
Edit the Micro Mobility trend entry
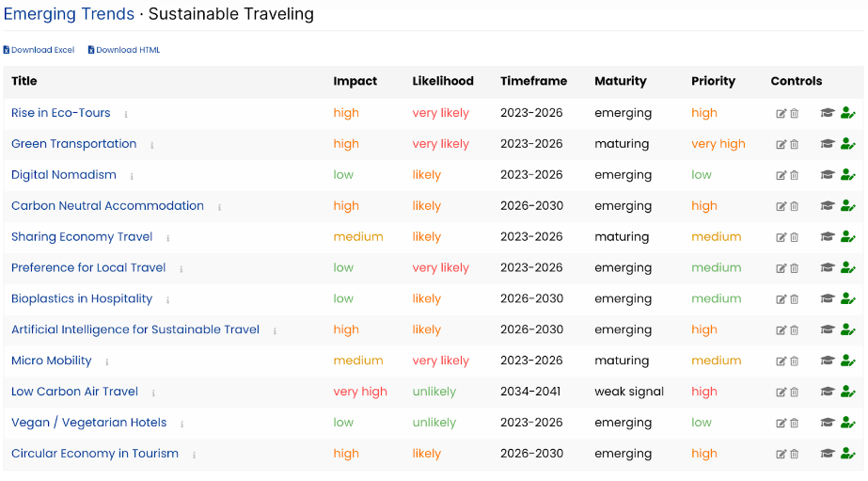781,361
